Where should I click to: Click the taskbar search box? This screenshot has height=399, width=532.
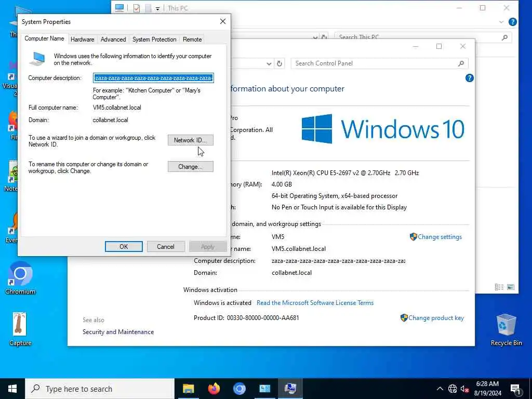pyautogui.click(x=100, y=389)
